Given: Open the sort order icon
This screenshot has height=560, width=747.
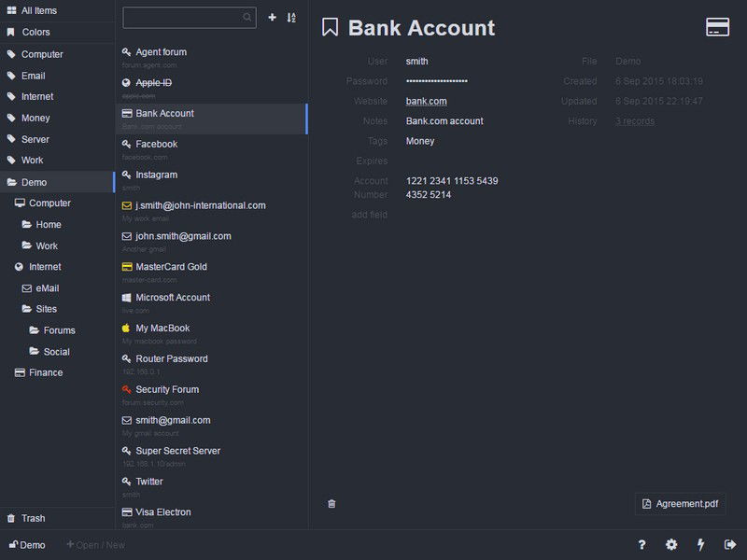Looking at the screenshot, I should tap(291, 18).
